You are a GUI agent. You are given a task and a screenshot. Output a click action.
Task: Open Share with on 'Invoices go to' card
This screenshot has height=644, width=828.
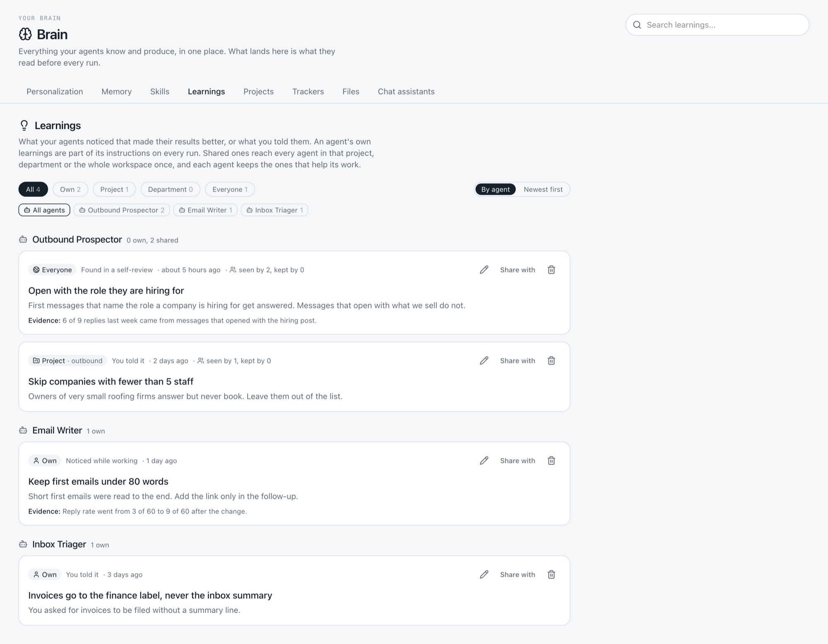click(517, 574)
